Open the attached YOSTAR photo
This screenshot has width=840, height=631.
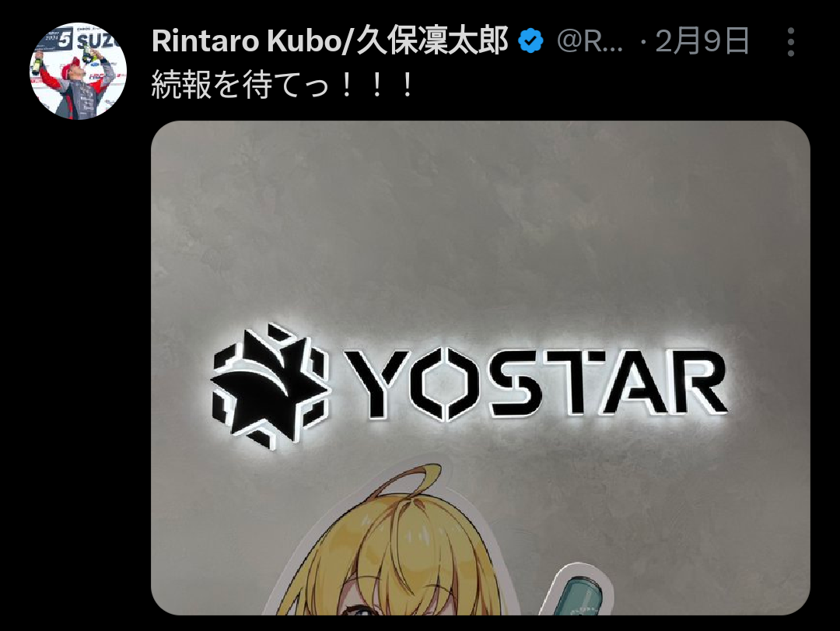point(480,368)
